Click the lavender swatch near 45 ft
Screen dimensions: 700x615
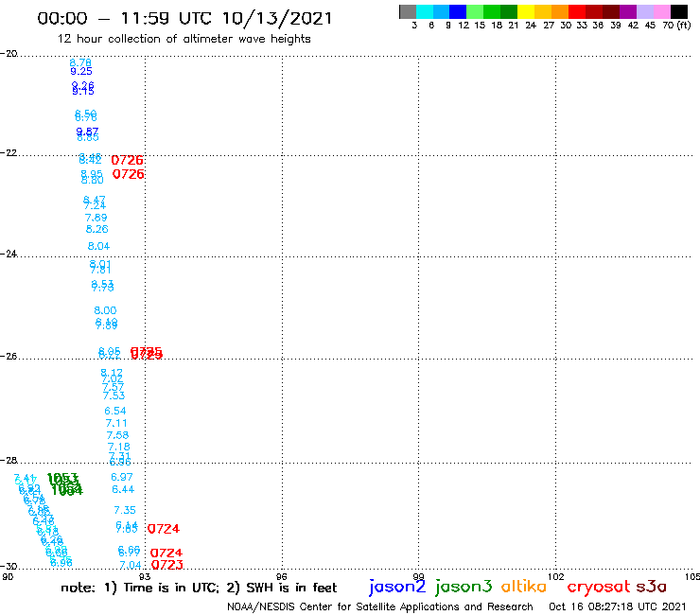pyautogui.click(x=644, y=11)
